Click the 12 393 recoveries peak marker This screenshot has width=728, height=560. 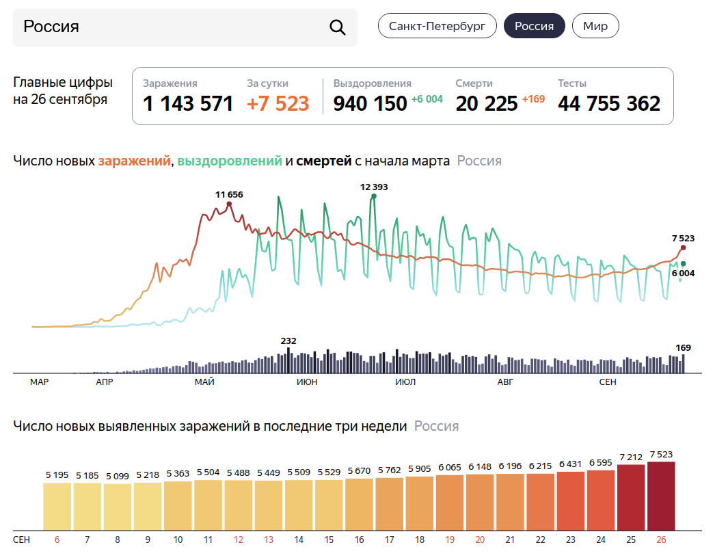[373, 196]
